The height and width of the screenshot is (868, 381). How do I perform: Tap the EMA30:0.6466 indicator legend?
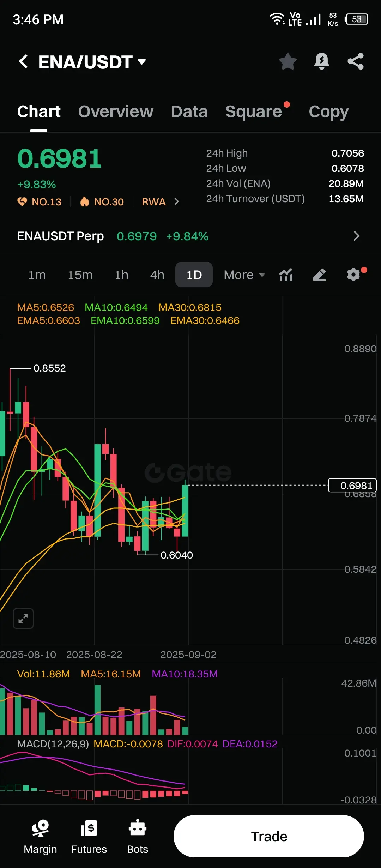(205, 320)
